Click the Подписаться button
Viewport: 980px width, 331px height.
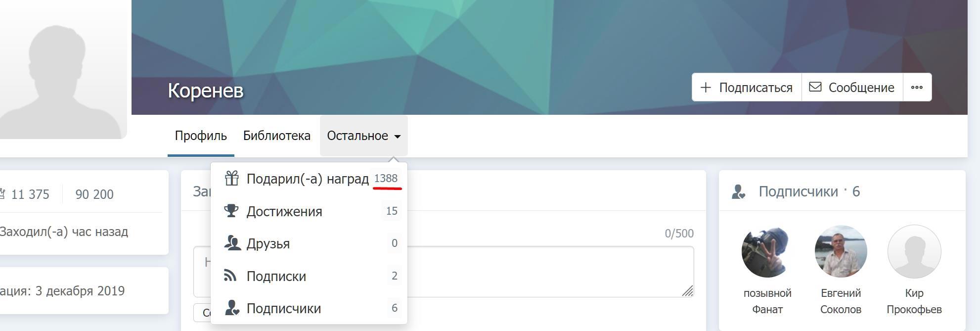pos(747,87)
